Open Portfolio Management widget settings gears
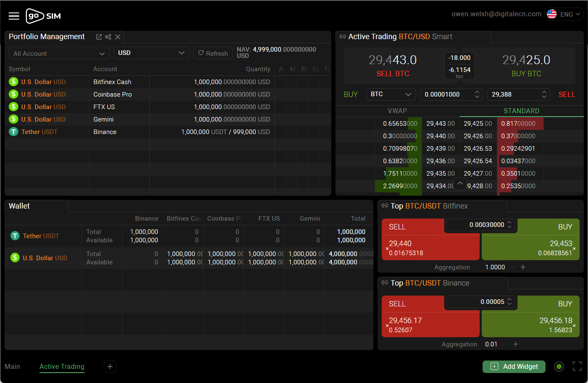588x383 pixels. (x=108, y=37)
